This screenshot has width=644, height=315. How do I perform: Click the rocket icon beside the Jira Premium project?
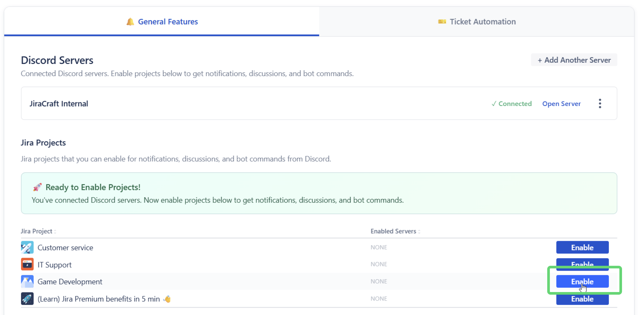(x=27, y=299)
